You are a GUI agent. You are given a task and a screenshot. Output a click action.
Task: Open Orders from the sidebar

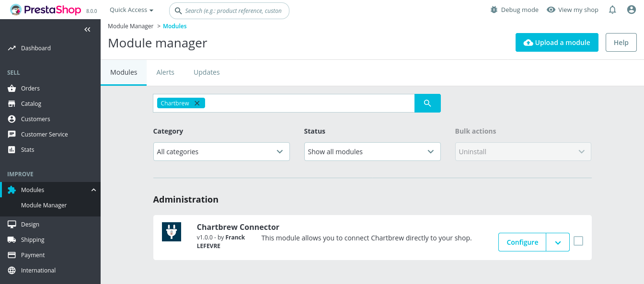30,88
